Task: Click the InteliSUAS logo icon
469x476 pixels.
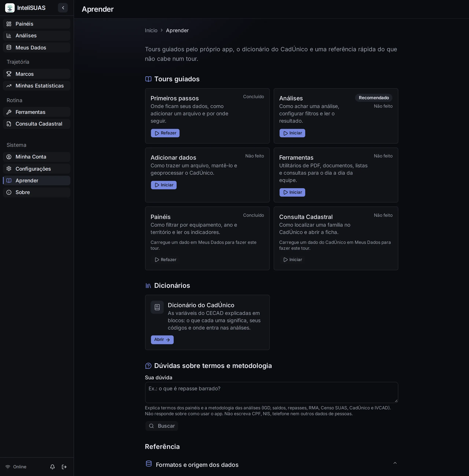Action: pos(10,8)
